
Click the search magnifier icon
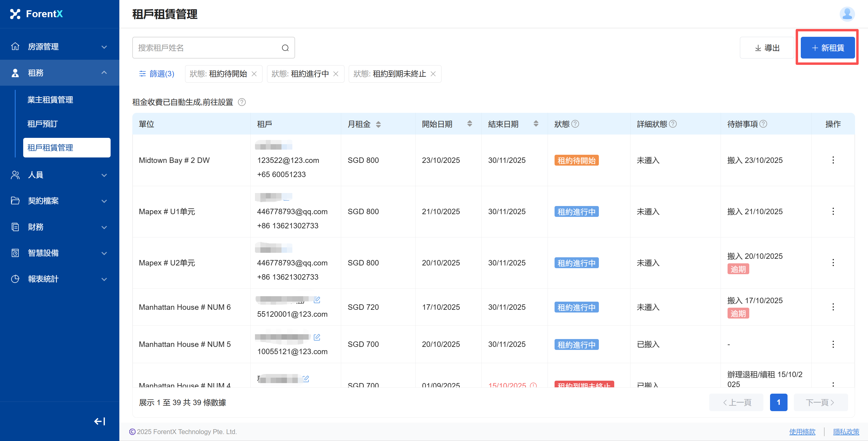(285, 48)
